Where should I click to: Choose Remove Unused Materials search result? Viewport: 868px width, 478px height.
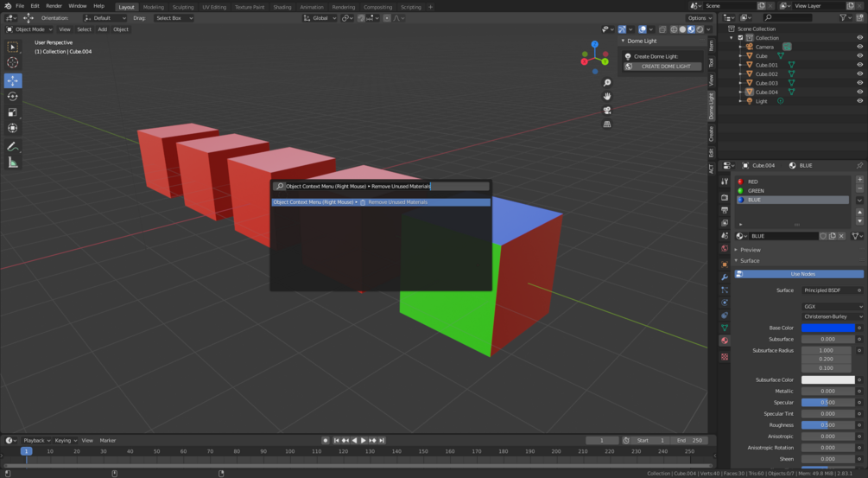click(381, 202)
